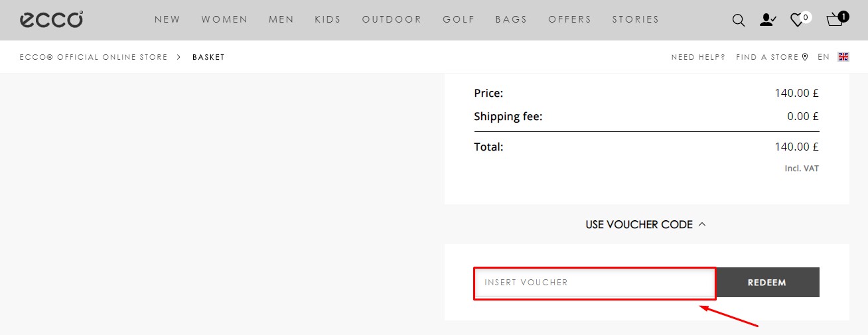Open the Women menu

[224, 19]
